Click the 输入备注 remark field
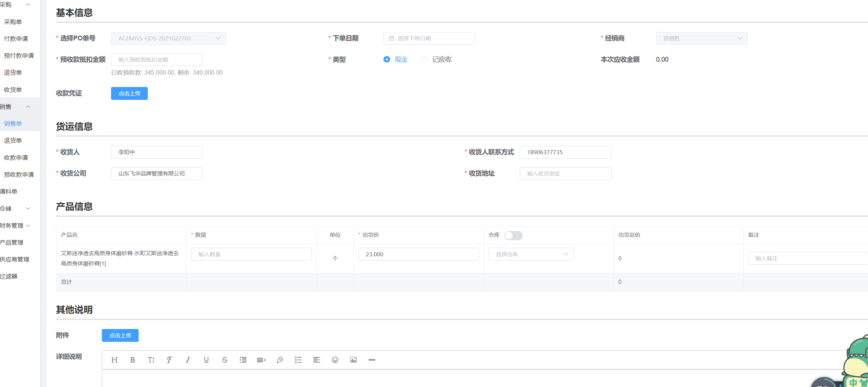The width and height of the screenshot is (868, 387). coord(808,258)
